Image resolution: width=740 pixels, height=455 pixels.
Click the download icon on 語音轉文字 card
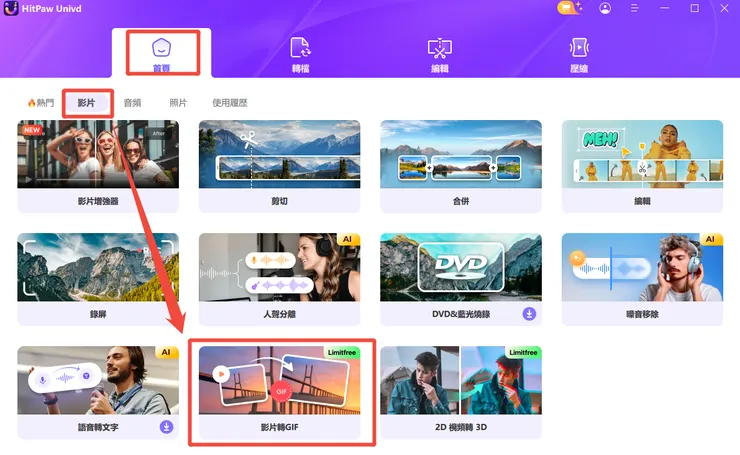click(166, 427)
